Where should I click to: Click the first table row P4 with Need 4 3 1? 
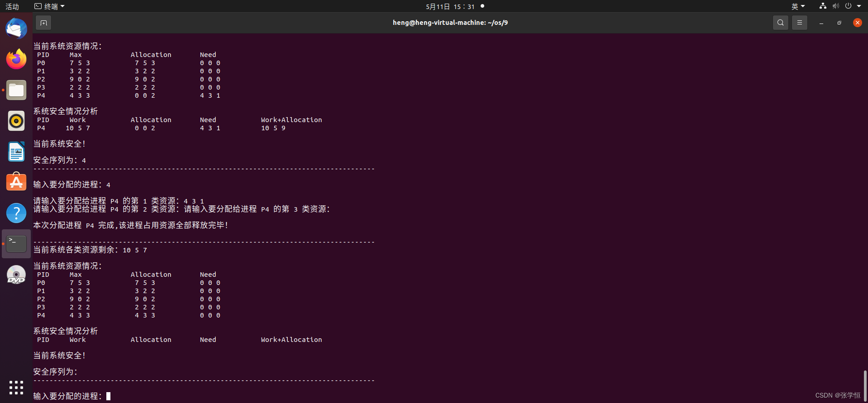(129, 95)
